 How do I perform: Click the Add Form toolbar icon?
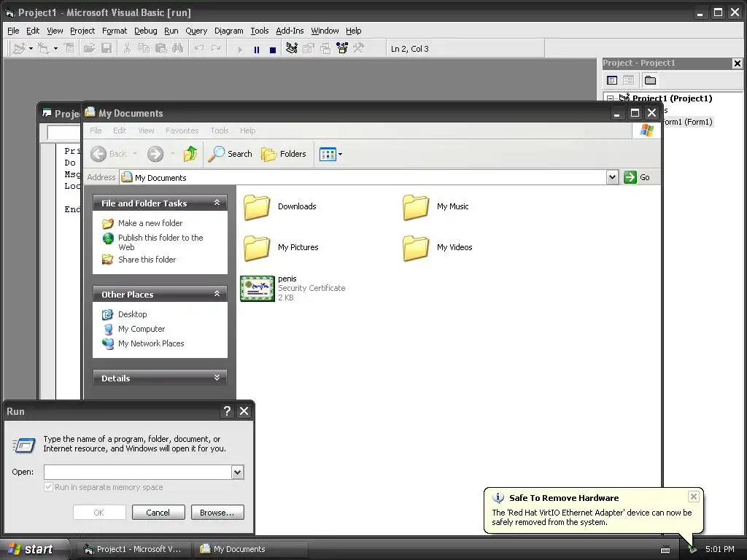43,48
